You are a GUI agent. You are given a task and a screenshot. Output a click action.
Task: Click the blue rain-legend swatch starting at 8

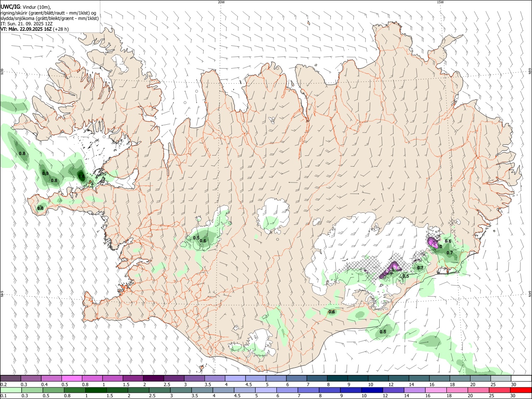(x=330, y=390)
